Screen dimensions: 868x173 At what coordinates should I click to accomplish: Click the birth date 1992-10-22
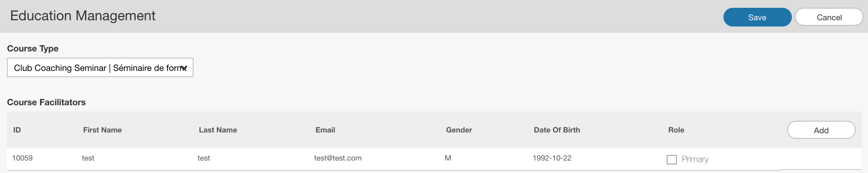552,158
